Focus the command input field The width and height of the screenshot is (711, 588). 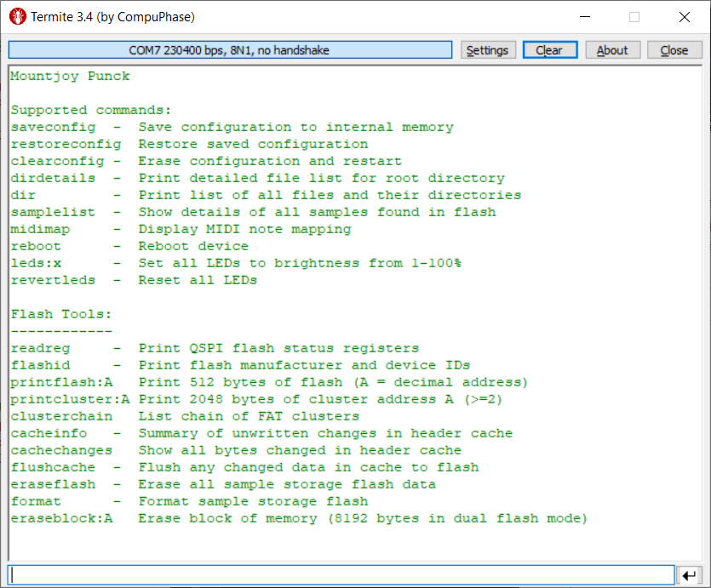[x=341, y=575]
